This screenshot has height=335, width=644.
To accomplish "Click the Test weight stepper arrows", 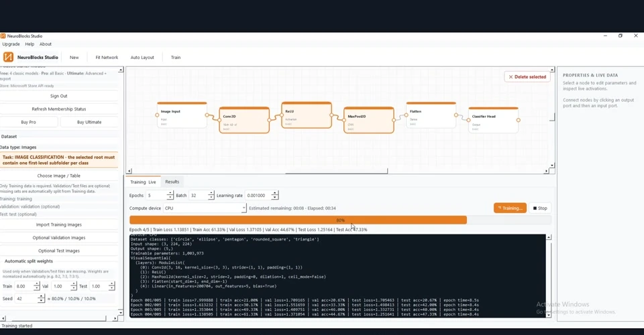I will pos(112,286).
